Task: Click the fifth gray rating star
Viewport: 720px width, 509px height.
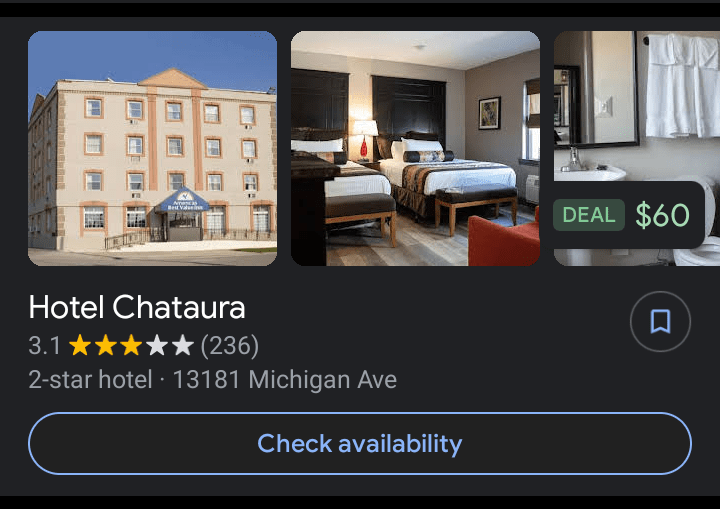Action: point(183,345)
